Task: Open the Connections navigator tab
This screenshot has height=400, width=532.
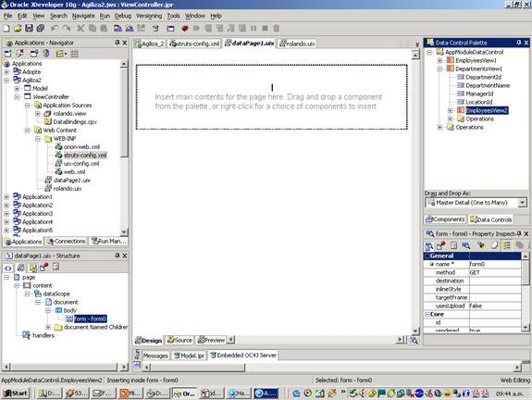Action: pos(67,241)
